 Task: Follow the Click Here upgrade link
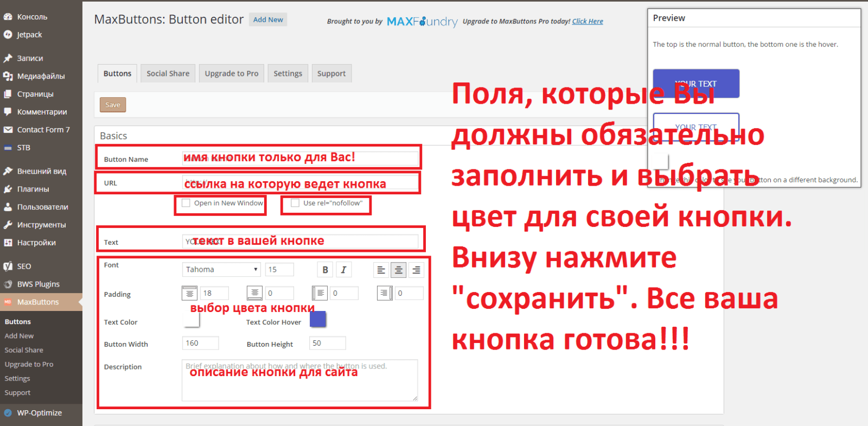588,21
